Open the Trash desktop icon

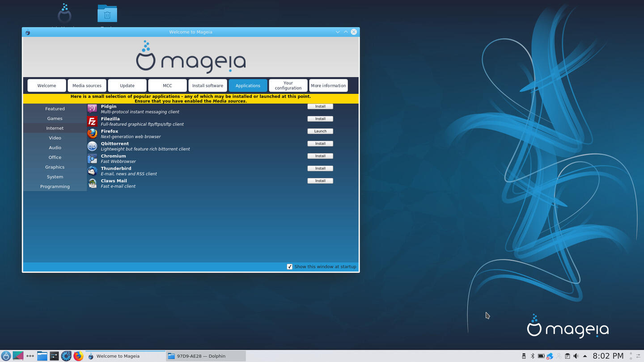click(107, 14)
